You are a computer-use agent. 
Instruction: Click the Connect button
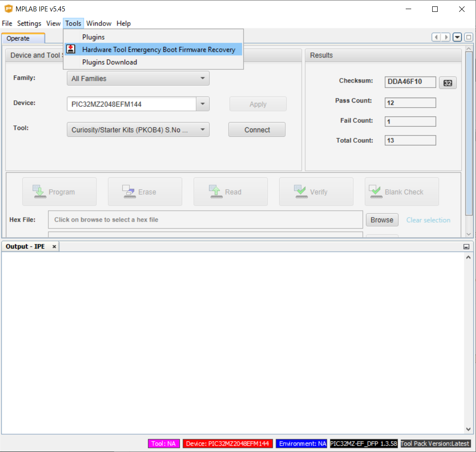[257, 130]
